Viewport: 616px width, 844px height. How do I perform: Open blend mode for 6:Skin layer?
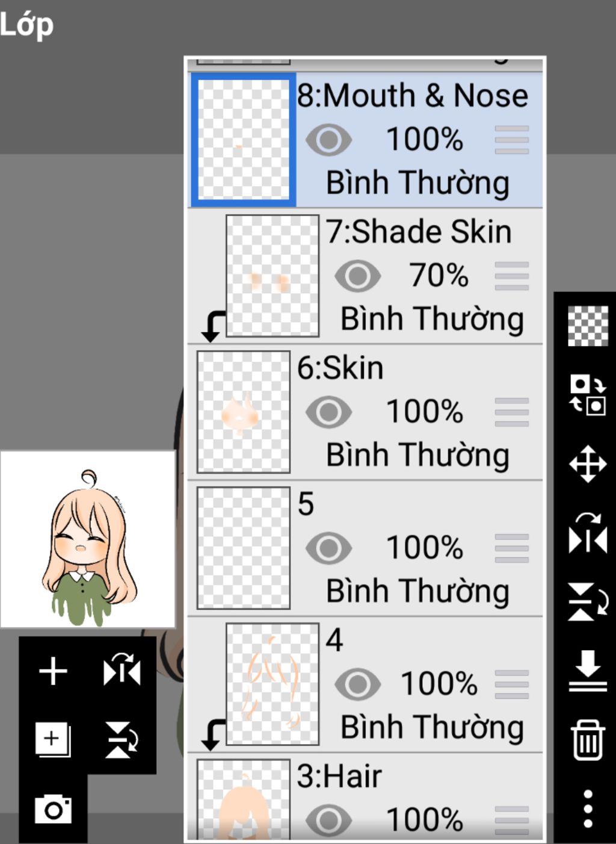tap(417, 455)
